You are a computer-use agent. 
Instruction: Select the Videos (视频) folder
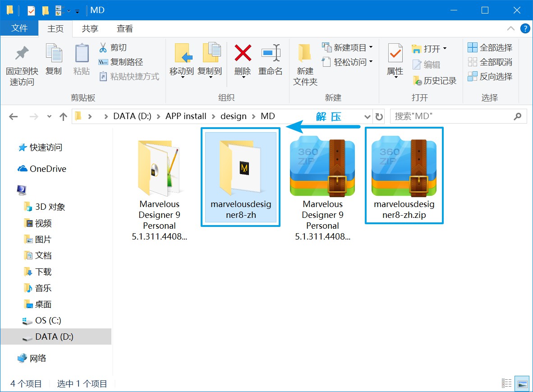38,223
